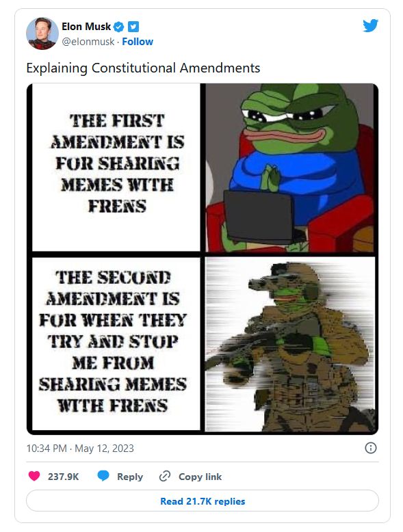The width and height of the screenshot is (403, 532).
Task: Click the Second Amendment meme text panel
Action: point(116,343)
